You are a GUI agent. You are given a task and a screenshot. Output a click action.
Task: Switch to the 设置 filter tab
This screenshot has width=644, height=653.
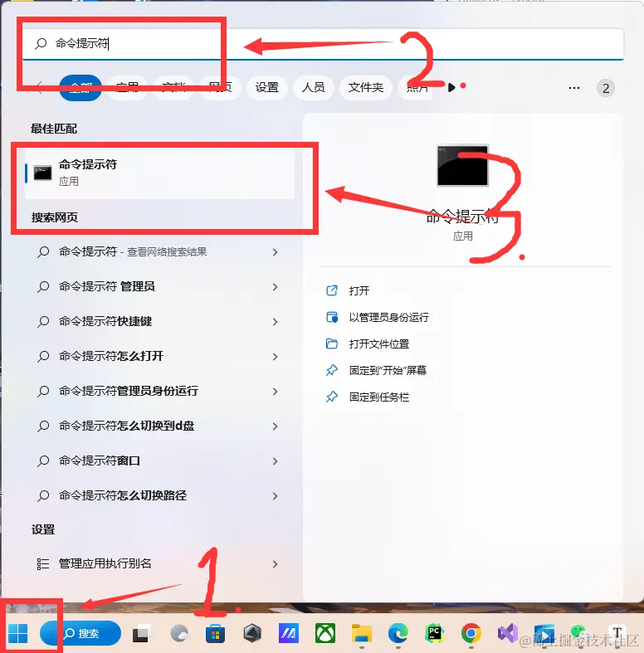pyautogui.click(x=266, y=87)
